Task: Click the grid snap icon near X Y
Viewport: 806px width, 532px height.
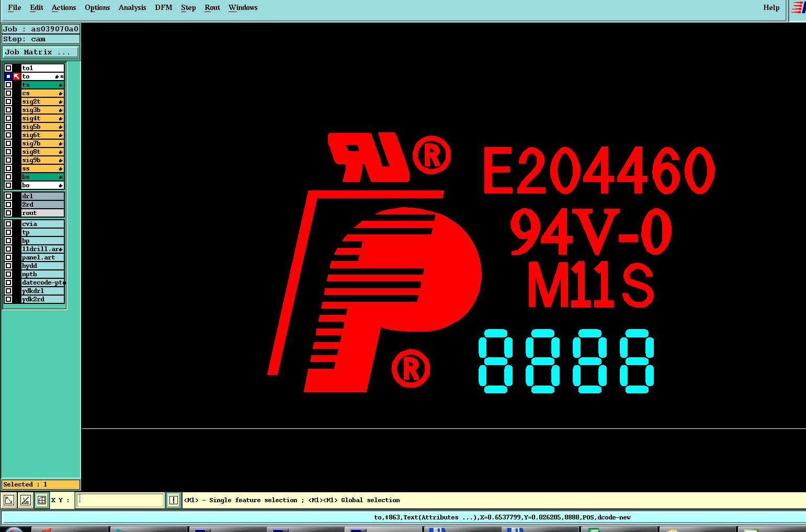Action: click(x=42, y=500)
